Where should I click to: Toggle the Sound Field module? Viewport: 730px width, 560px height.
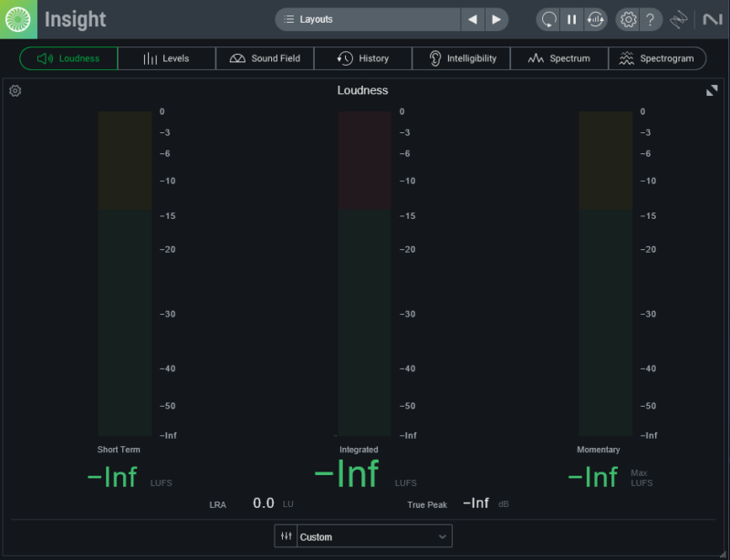tap(265, 58)
